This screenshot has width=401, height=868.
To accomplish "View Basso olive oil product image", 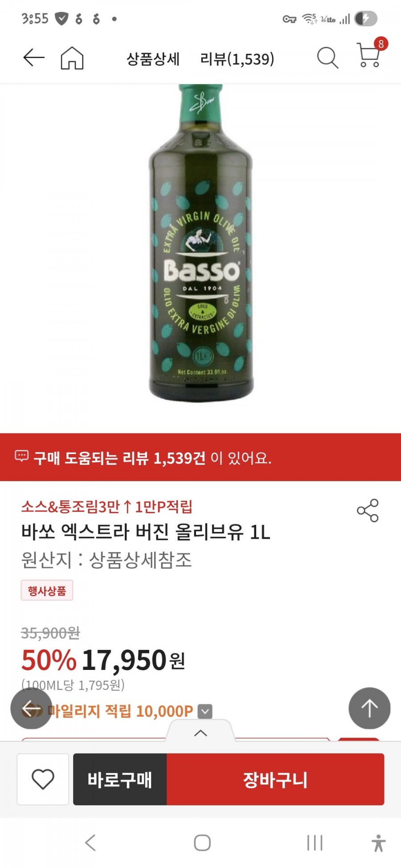I will (201, 243).
